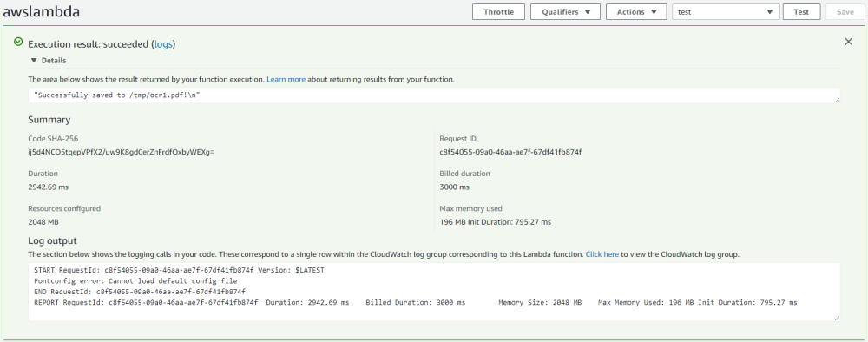Viewport: 868px width, 342px height.
Task: Click the Billed duration value 3000 ms
Action: click(455, 187)
